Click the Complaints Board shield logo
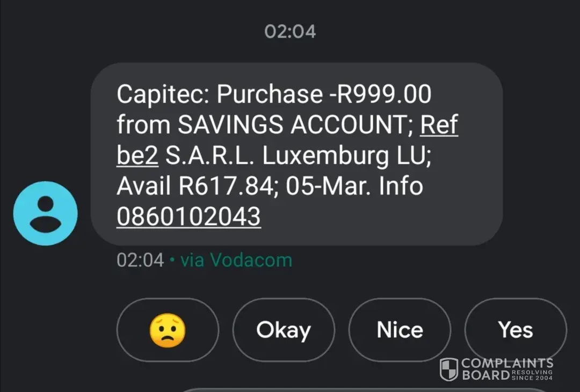This screenshot has width=580, height=392. pyautogui.click(x=448, y=369)
